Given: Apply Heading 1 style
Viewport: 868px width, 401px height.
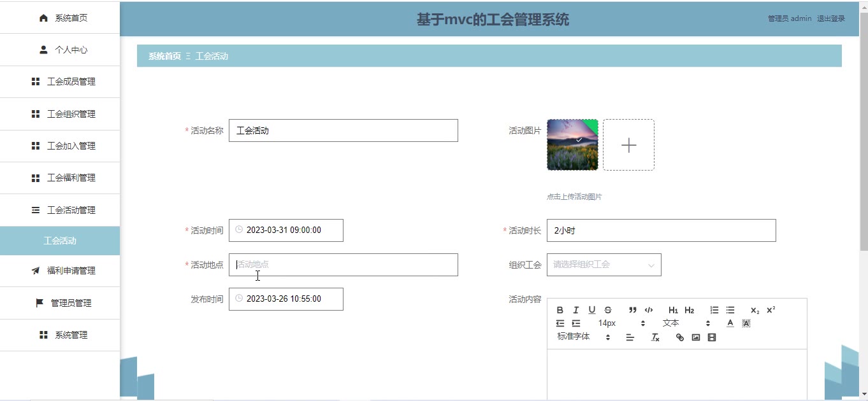Looking at the screenshot, I should pos(673,310).
